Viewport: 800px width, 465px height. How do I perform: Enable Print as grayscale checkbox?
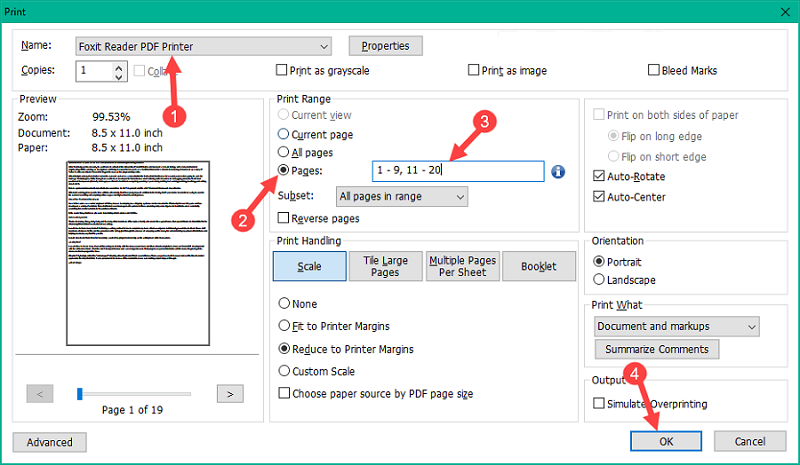[x=283, y=71]
